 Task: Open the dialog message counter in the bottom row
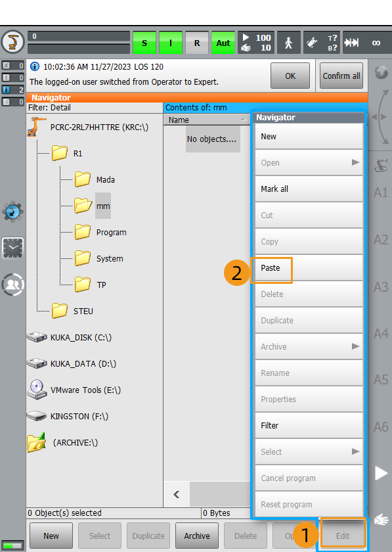[13, 102]
